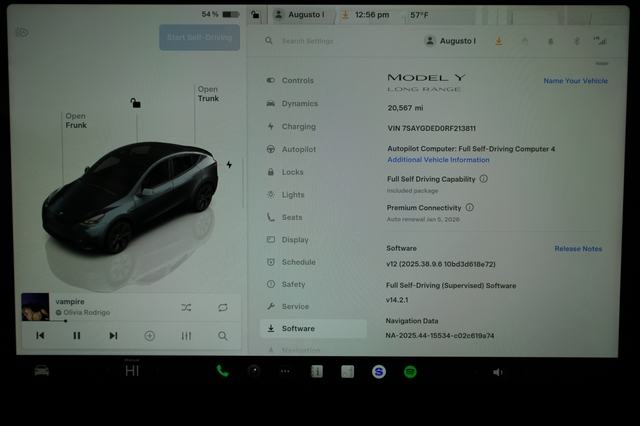640x426 pixels.
Task: Lower temperature with the left chevron near HI
Action: pos(107,371)
